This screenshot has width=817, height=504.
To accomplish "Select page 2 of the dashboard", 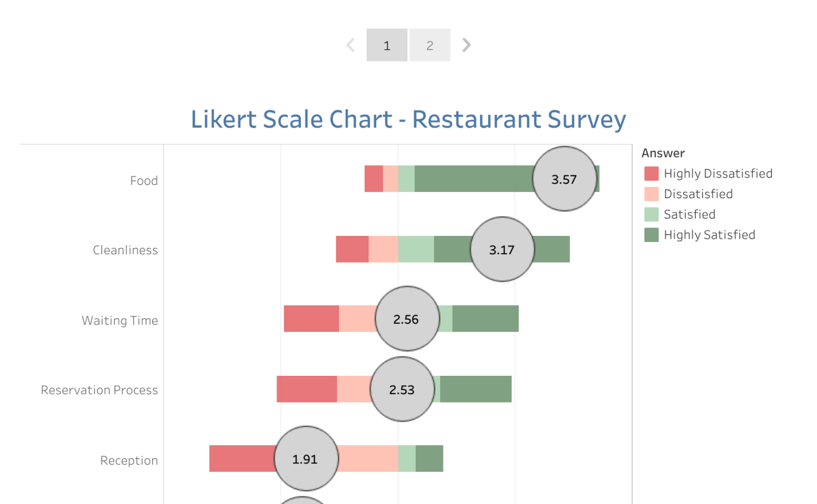I will pos(430,44).
